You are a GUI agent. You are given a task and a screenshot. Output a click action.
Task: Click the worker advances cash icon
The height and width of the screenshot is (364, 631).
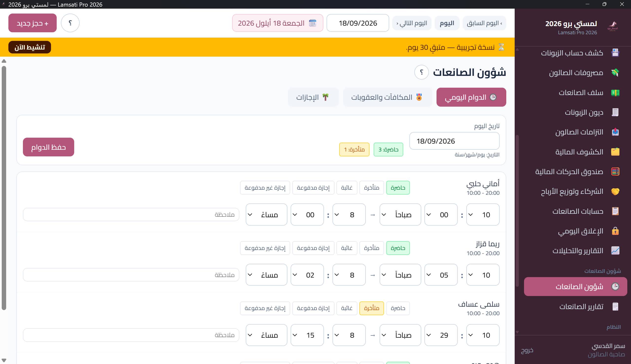615,93
